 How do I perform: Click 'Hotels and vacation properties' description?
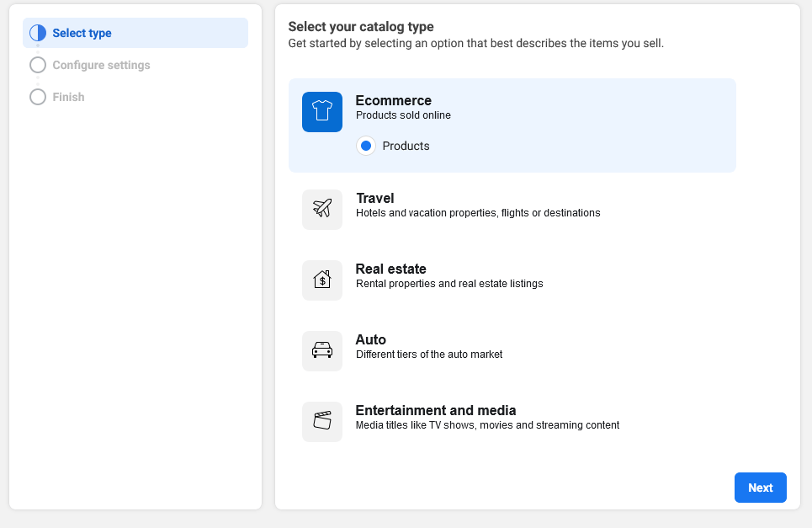coord(478,213)
